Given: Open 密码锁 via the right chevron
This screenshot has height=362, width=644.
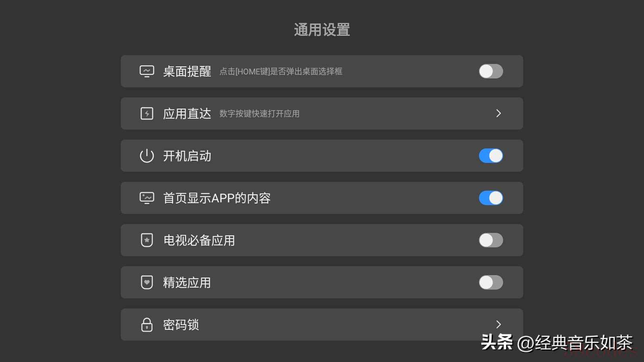Looking at the screenshot, I should tap(498, 324).
